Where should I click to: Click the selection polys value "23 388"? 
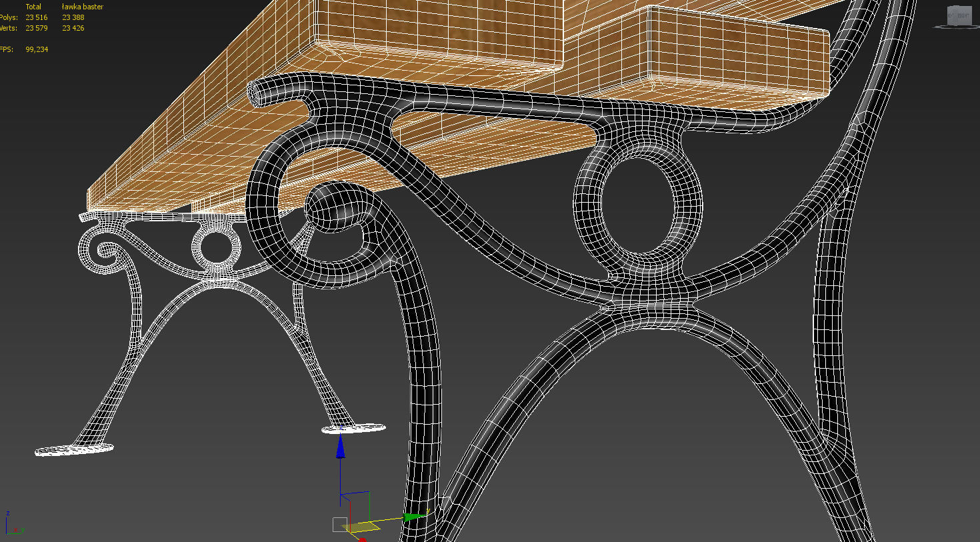coord(73,17)
